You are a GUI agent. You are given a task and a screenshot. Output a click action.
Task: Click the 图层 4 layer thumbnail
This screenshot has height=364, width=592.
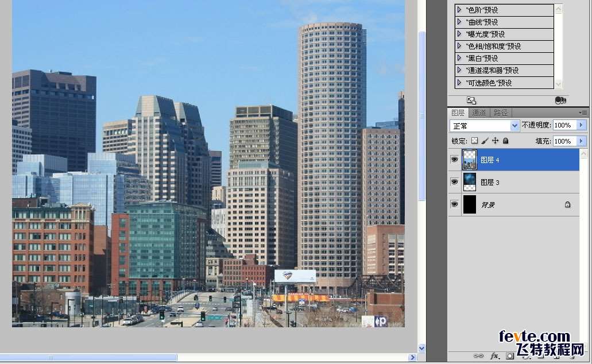pos(470,160)
